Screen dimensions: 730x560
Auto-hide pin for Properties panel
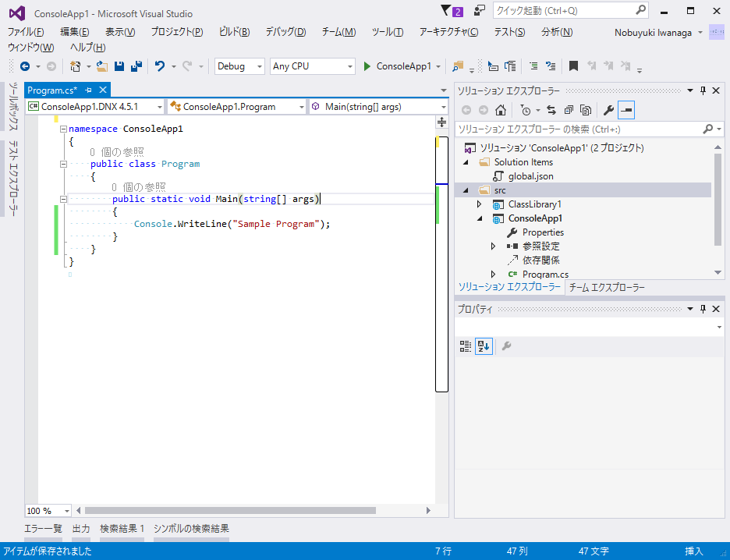coord(703,309)
